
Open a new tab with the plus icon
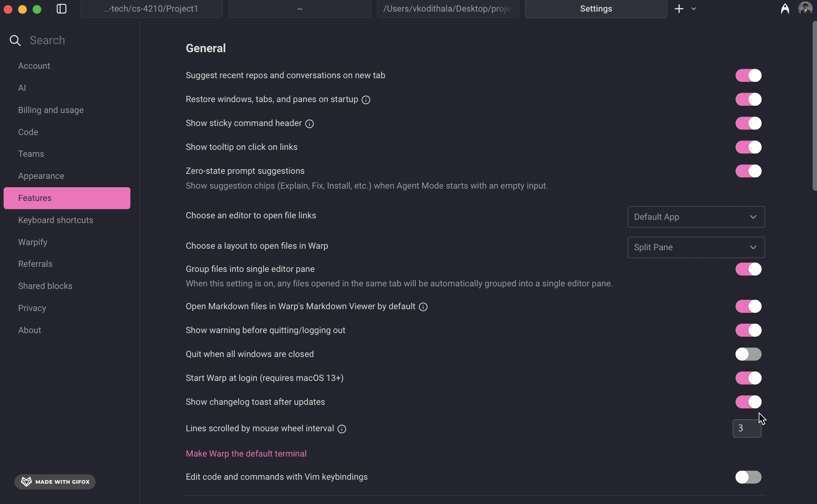tap(679, 8)
